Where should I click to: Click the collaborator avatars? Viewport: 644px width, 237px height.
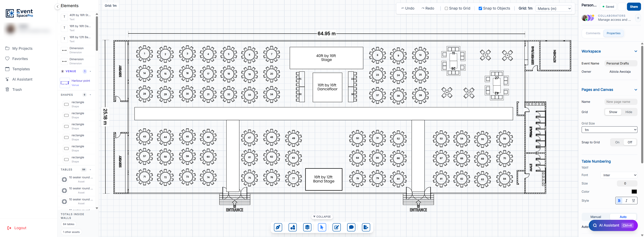588,18
